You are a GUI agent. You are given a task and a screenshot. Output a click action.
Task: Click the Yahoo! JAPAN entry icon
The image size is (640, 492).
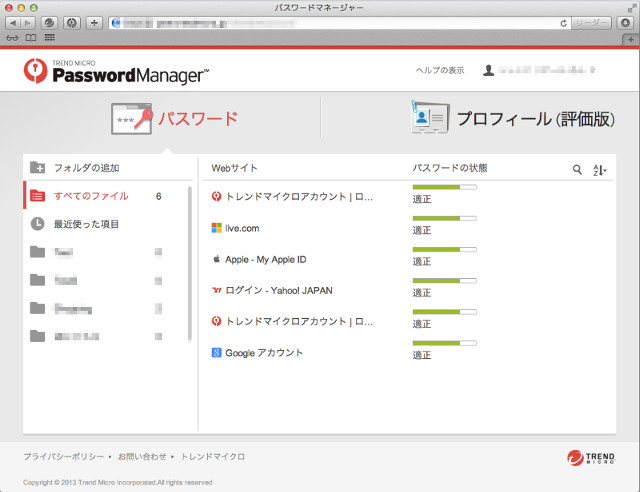click(x=216, y=290)
